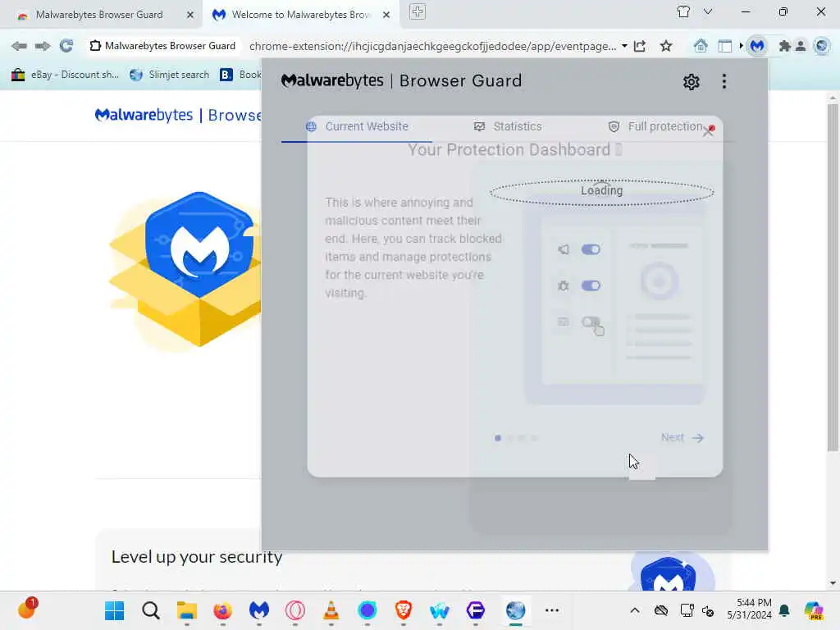Click the page vertical scrollbar
The height and width of the screenshot is (630, 840).
coord(833,276)
